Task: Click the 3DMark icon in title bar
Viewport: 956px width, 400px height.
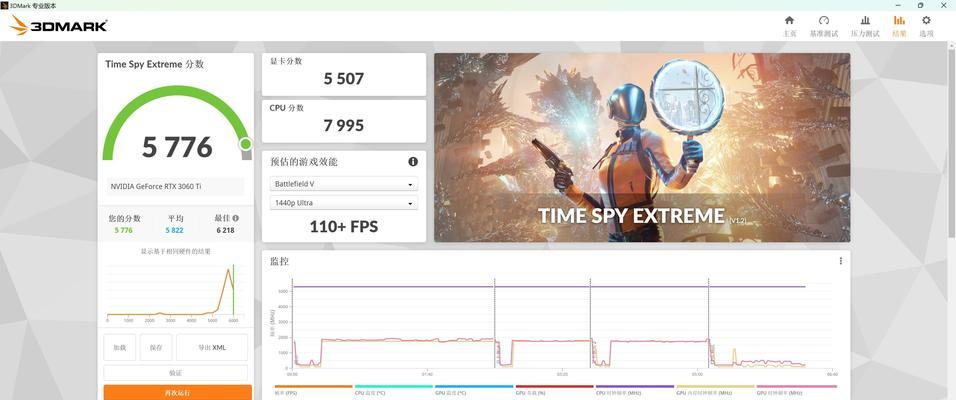Action: tap(4, 5)
